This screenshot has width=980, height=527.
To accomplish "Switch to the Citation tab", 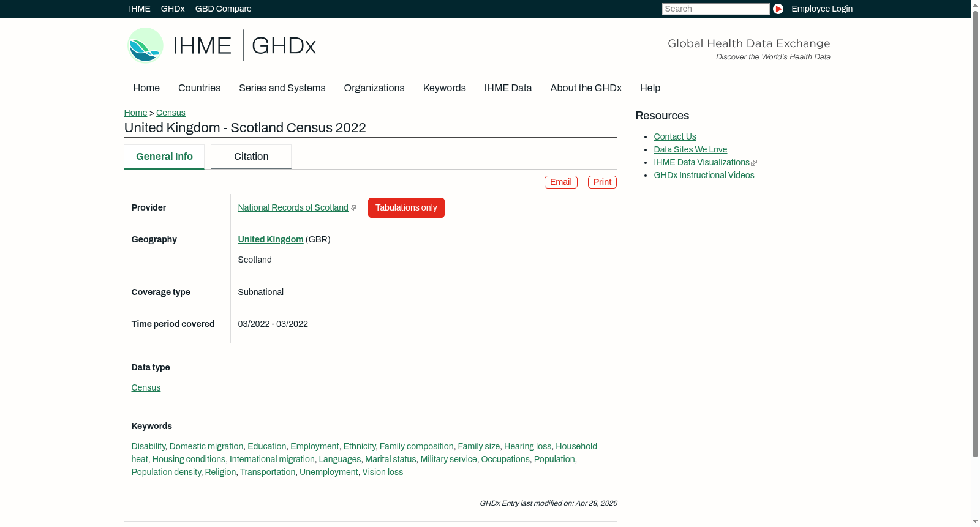I will (x=251, y=157).
